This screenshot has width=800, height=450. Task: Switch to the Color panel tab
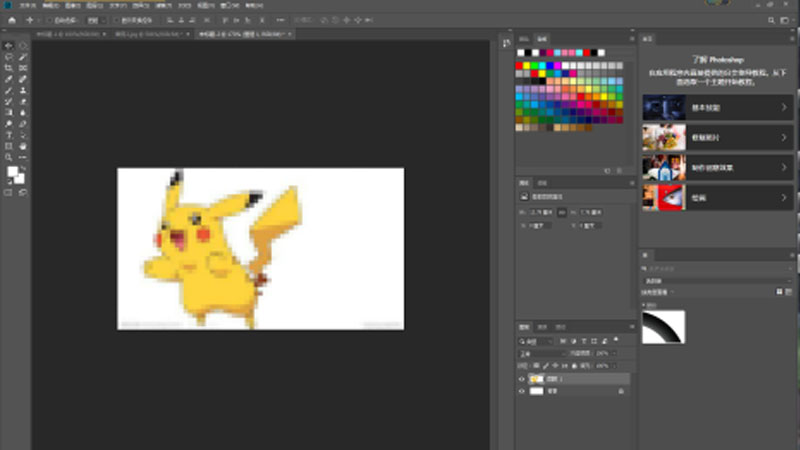tap(524, 39)
